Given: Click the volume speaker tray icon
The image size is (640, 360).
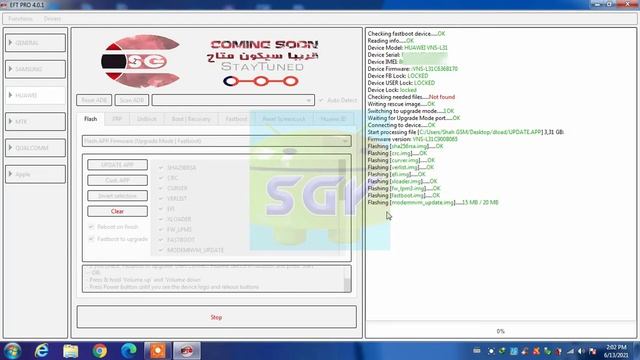Looking at the screenshot, I should pos(581,351).
